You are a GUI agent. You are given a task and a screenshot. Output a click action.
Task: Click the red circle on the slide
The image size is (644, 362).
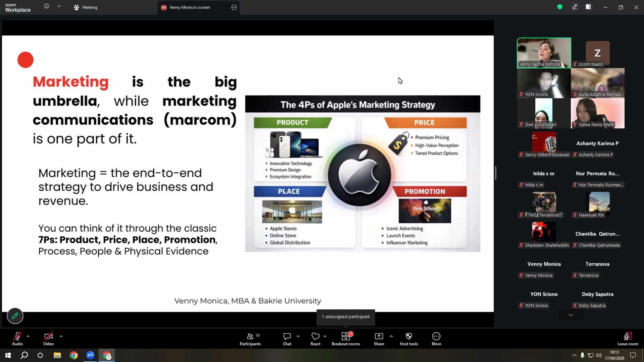tap(25, 60)
